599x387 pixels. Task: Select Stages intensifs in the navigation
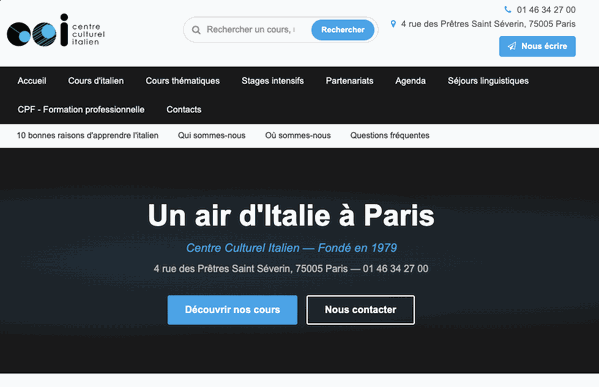(273, 81)
